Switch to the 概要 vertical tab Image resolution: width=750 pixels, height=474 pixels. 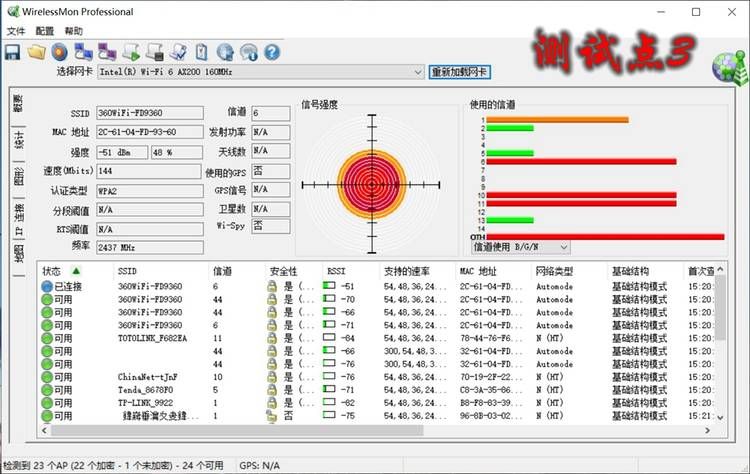tap(18, 104)
